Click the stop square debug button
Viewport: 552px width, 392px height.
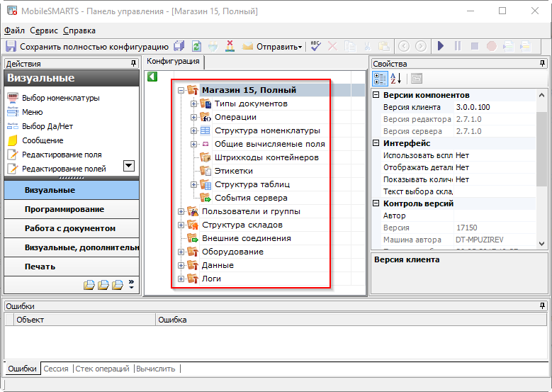[475, 46]
